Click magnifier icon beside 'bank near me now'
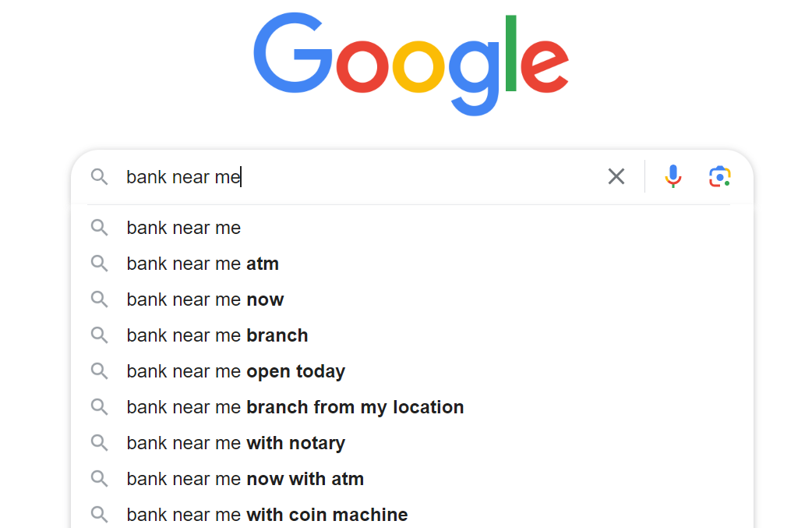The image size is (812, 528). [x=99, y=299]
